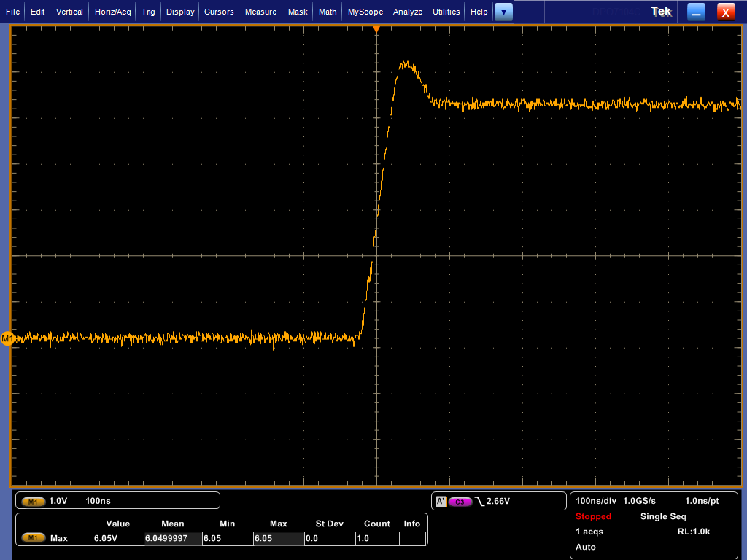Click the M1 ground reference marker on left edge
The width and height of the screenshot is (747, 560).
pyautogui.click(x=7, y=338)
